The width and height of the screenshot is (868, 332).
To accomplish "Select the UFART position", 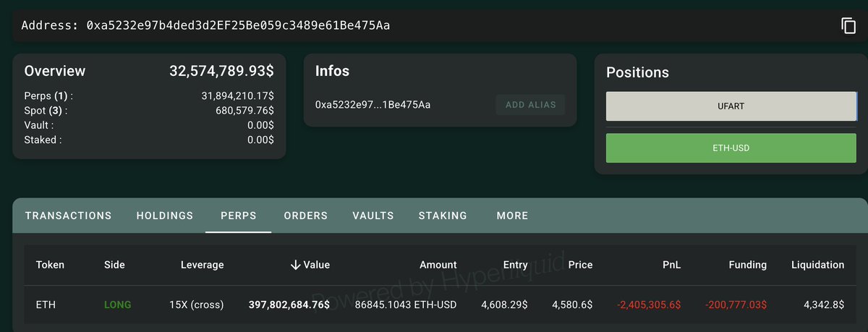I will (x=731, y=106).
